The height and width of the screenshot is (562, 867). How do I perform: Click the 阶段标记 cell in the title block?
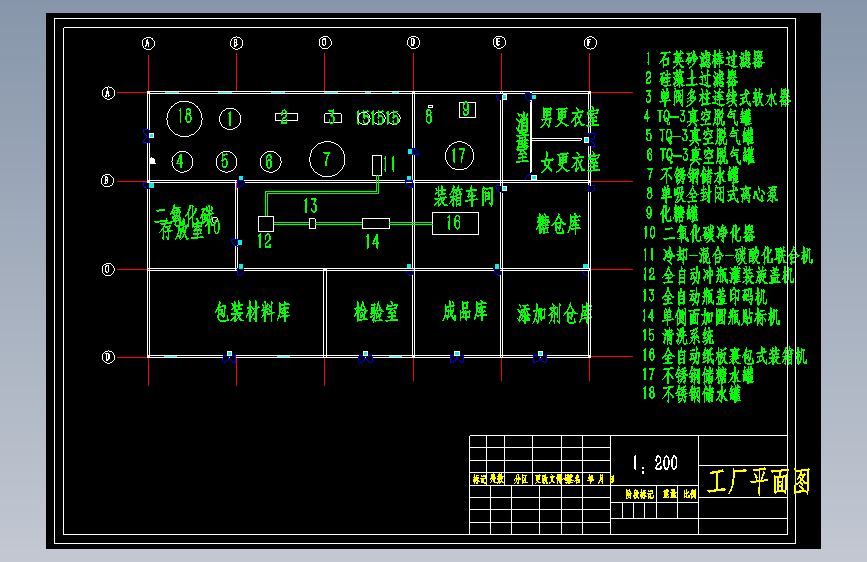click(x=640, y=494)
